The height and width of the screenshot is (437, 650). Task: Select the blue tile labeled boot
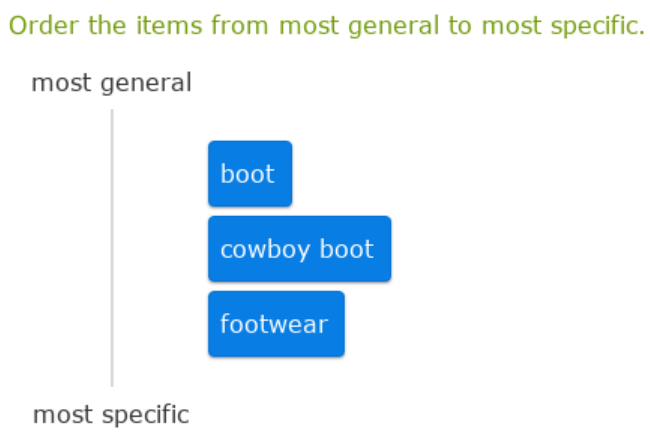click(249, 174)
